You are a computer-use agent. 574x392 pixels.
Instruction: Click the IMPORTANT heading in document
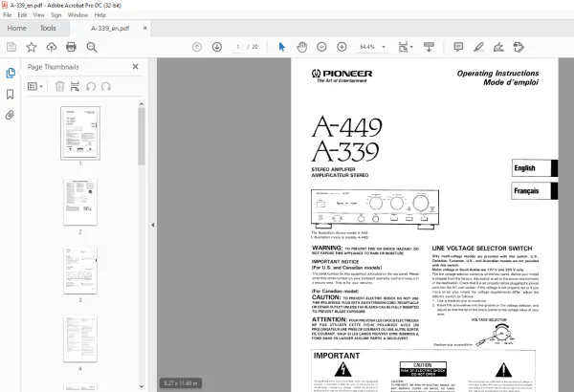(337, 356)
